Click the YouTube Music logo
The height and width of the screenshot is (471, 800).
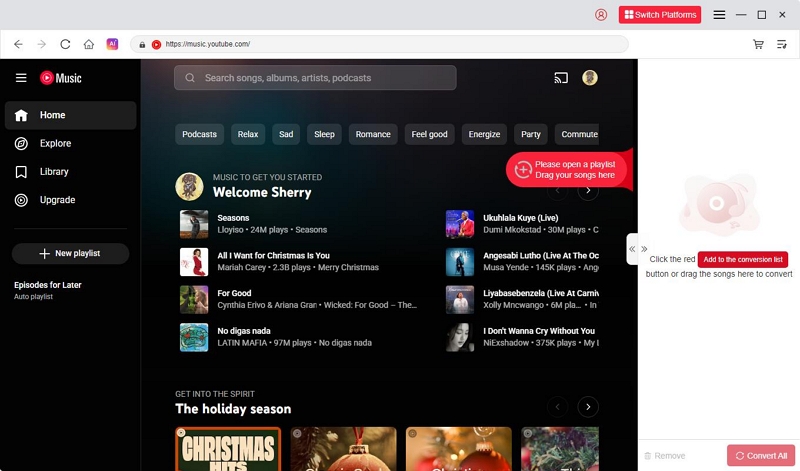pos(61,78)
